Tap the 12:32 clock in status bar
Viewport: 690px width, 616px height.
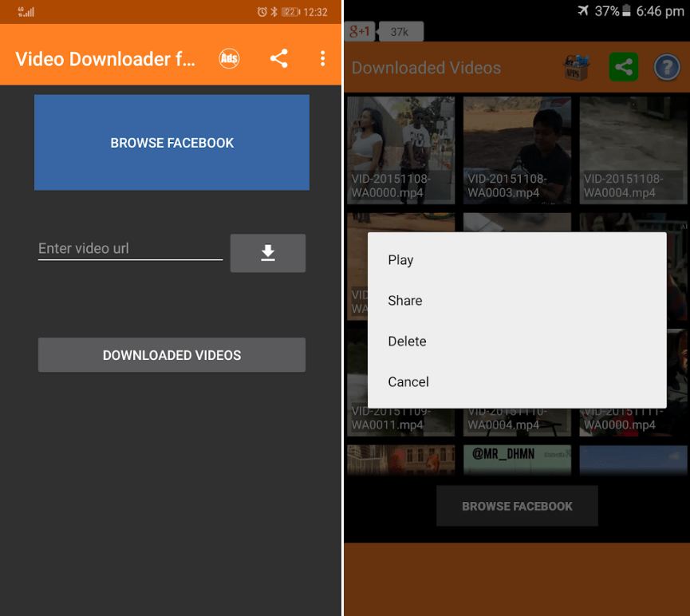coord(316,12)
